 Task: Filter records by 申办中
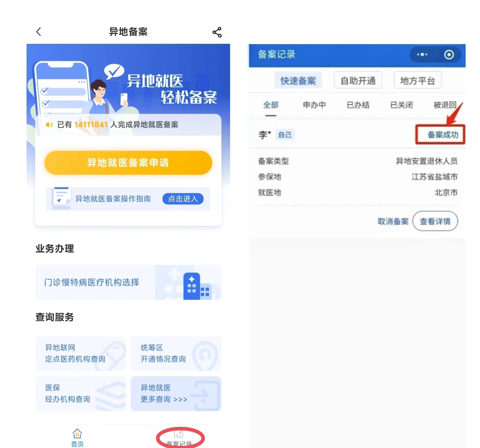coord(314,105)
